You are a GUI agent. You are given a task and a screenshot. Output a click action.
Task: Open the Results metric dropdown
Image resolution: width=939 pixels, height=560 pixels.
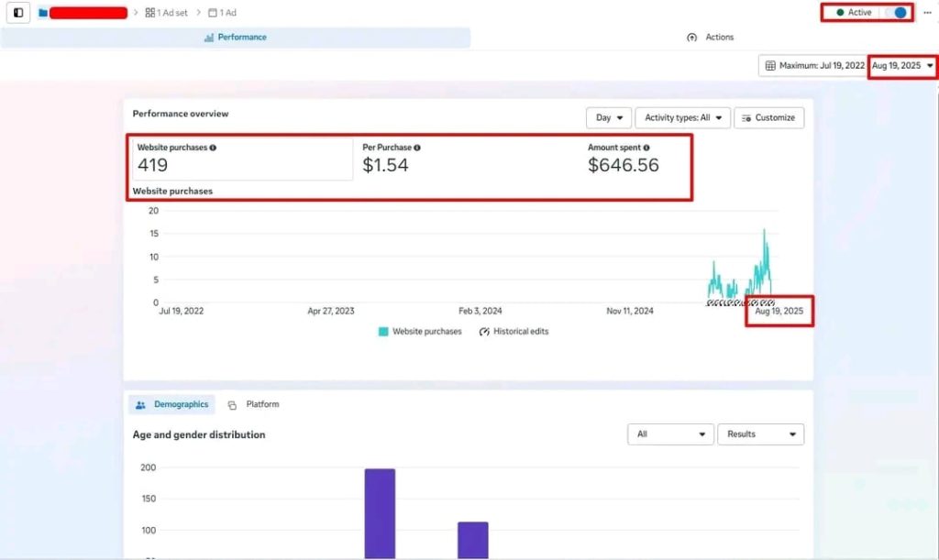pyautogui.click(x=759, y=434)
